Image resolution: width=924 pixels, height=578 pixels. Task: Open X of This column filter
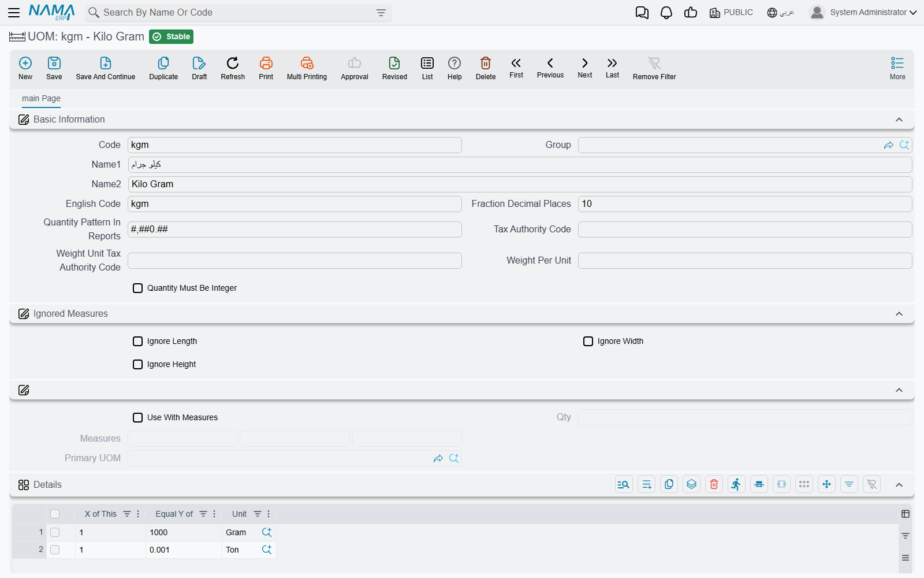coord(127,514)
